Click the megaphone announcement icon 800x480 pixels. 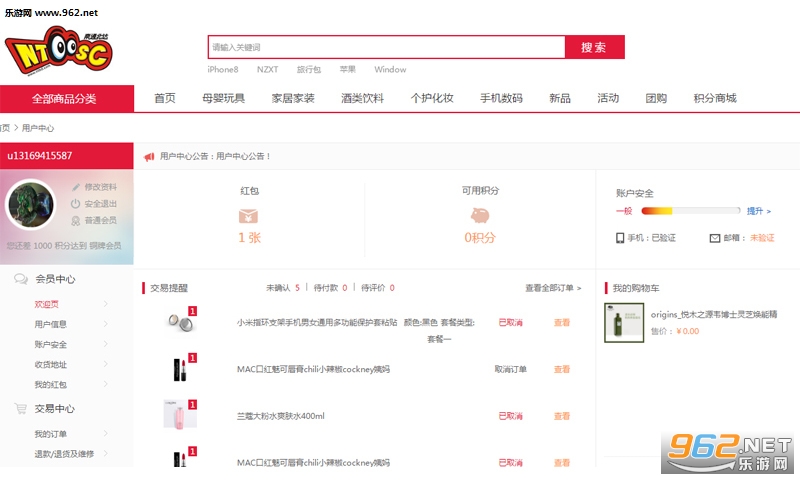149,156
